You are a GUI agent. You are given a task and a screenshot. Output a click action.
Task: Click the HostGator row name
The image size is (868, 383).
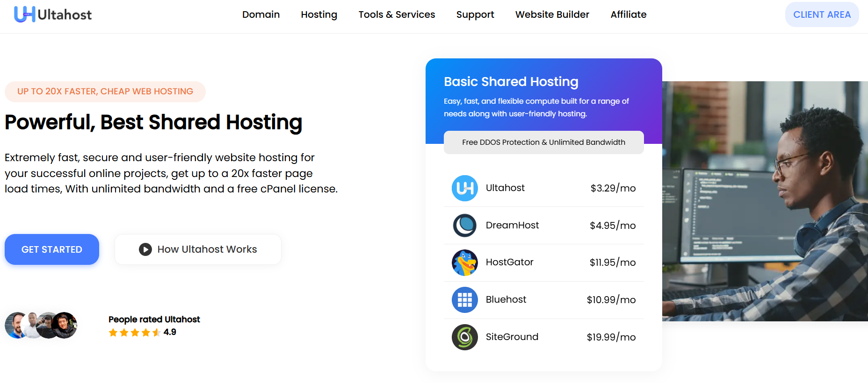509,262
